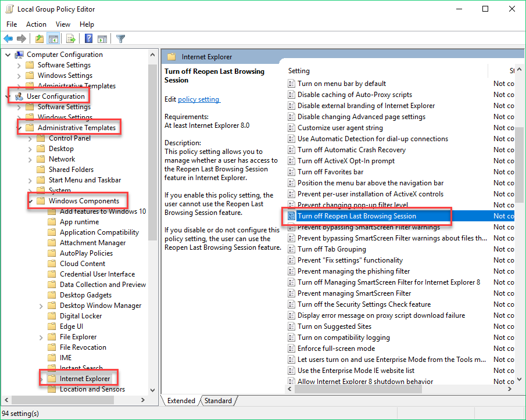Screen dimensions: 526x420
Task: Expand the Control Panel tree node
Action: click(30, 138)
